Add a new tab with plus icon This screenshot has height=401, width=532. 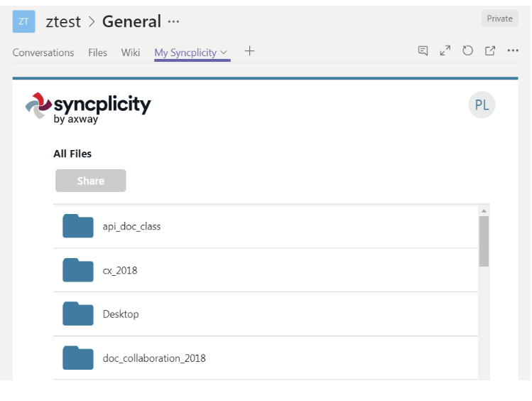tap(249, 51)
